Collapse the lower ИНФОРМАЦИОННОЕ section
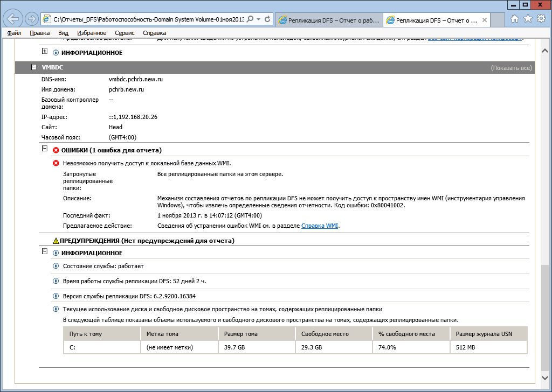 tap(44, 251)
